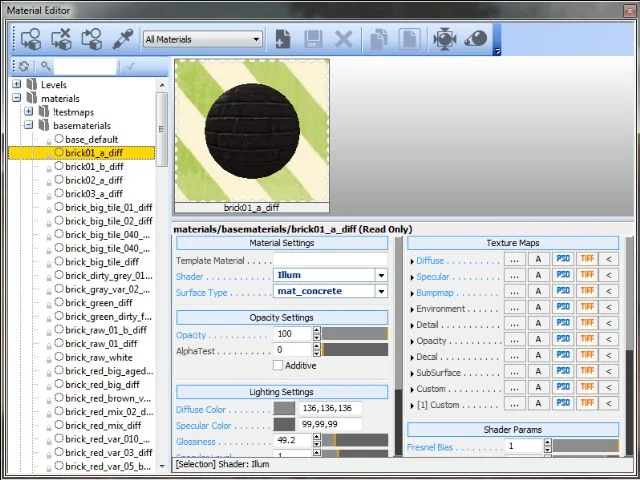Click the Opacity map row TIFF button
The image size is (640, 480).
587,339
